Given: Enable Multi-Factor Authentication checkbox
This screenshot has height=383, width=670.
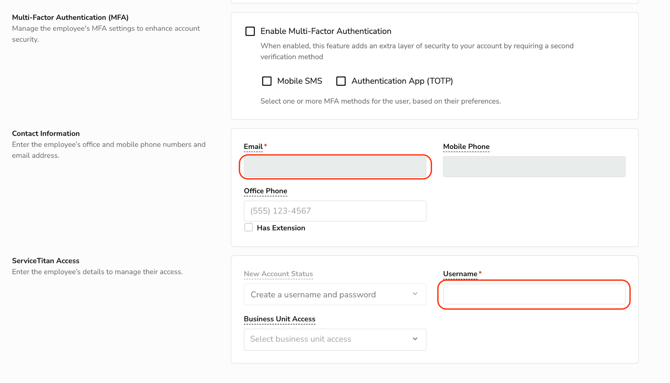Looking at the screenshot, I should tap(250, 31).
